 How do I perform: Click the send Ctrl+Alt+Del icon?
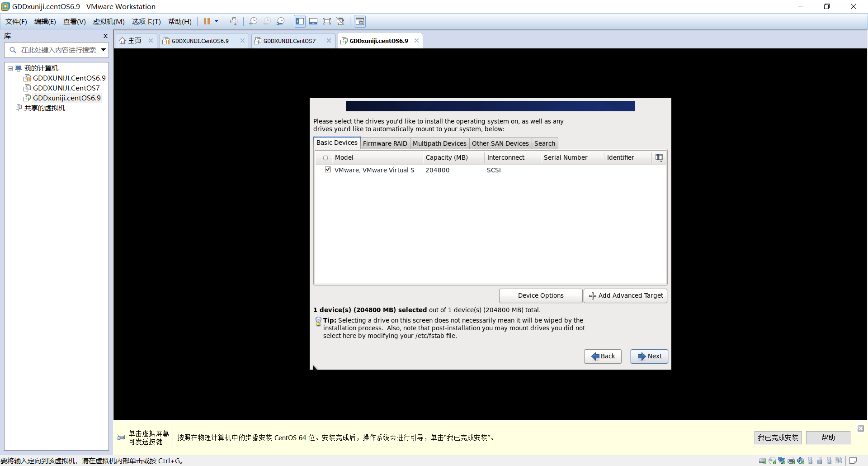tap(234, 21)
